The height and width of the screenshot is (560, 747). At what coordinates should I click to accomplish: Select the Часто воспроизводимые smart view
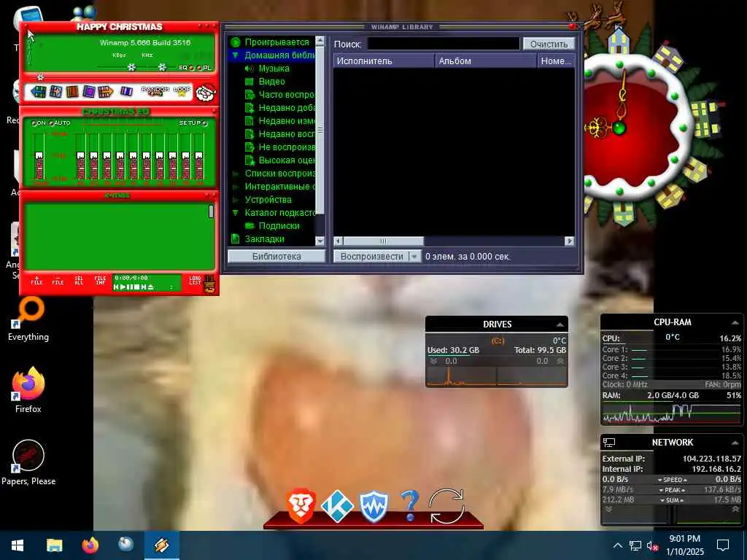click(x=286, y=95)
